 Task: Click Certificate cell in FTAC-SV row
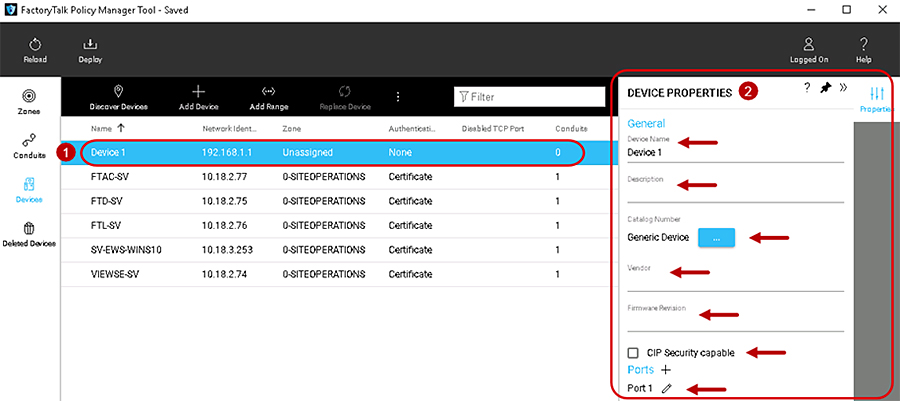click(x=410, y=177)
